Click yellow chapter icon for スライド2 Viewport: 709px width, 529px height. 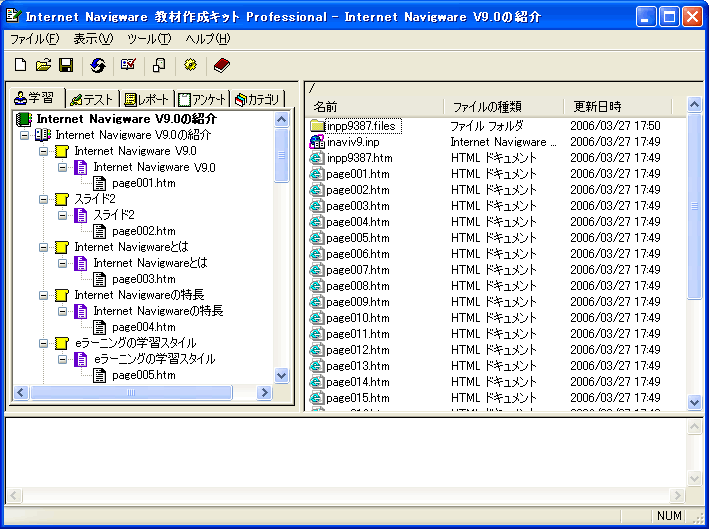coord(61,199)
